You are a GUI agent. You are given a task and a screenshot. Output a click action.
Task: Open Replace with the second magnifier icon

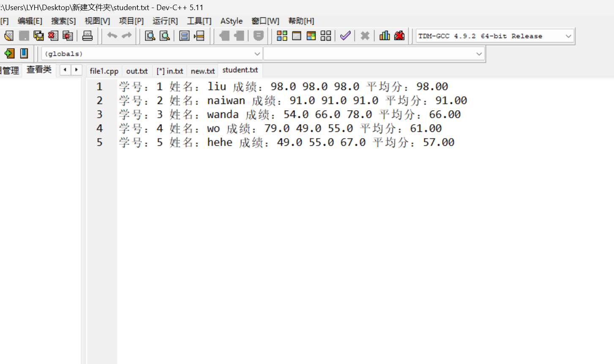pos(165,36)
